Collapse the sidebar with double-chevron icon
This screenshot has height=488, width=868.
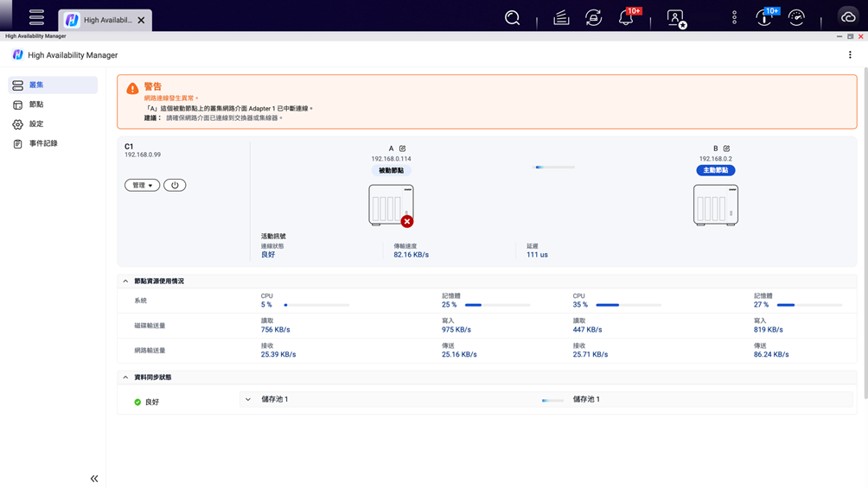point(94,478)
